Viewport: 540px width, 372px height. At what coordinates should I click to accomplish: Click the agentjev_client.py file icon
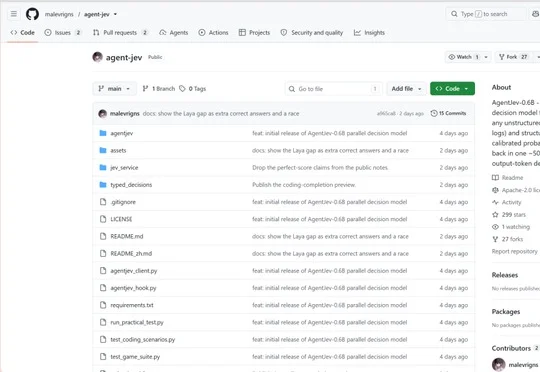[103, 271]
